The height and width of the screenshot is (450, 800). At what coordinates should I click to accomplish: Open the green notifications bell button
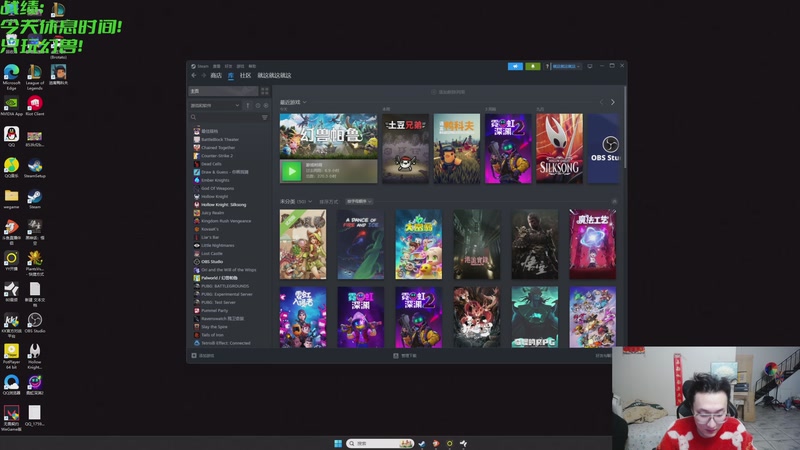coord(533,66)
